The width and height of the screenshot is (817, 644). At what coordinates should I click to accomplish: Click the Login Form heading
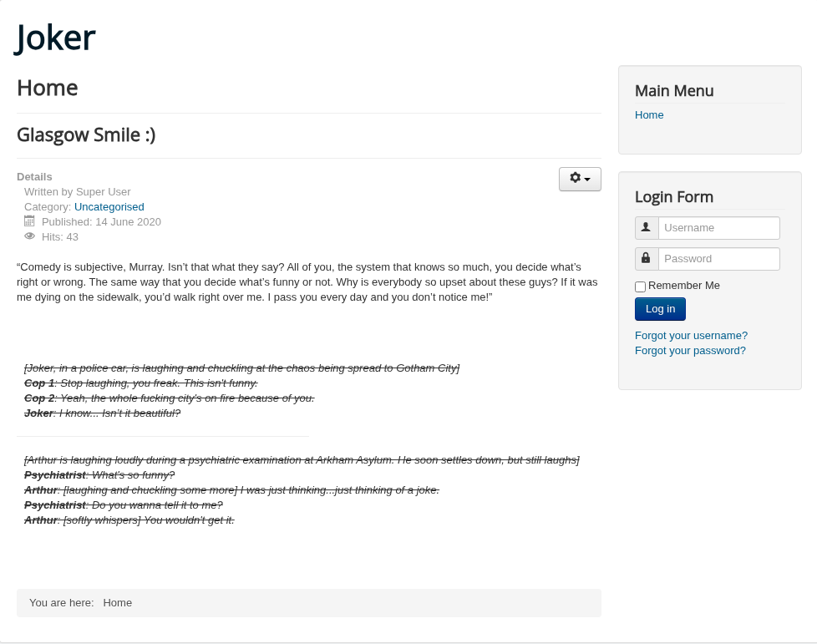673,197
